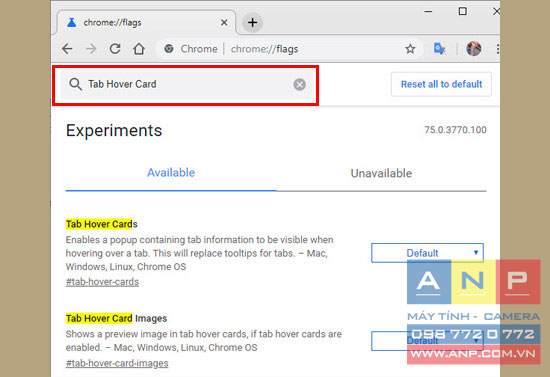Open the #tab-hover-card-images link
This screenshot has width=550, height=377.
point(117,363)
